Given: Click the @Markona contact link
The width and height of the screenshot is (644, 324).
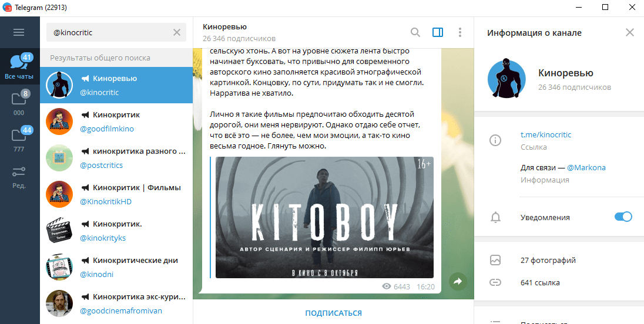Looking at the screenshot, I should point(586,167).
